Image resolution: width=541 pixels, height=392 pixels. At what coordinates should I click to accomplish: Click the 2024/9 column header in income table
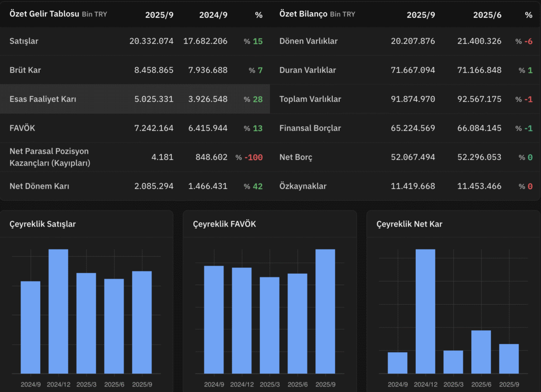pos(213,15)
